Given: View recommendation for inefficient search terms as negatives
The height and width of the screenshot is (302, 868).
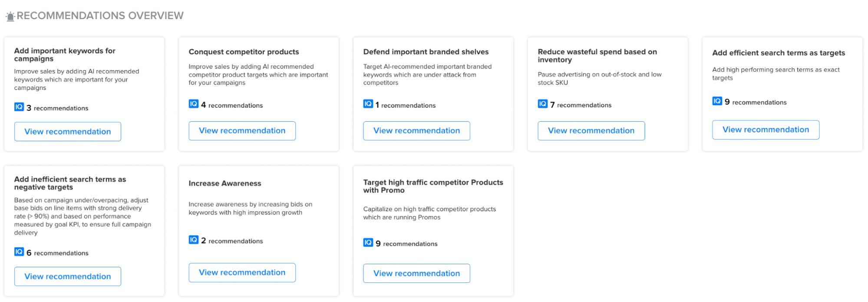Looking at the screenshot, I should (x=68, y=276).
